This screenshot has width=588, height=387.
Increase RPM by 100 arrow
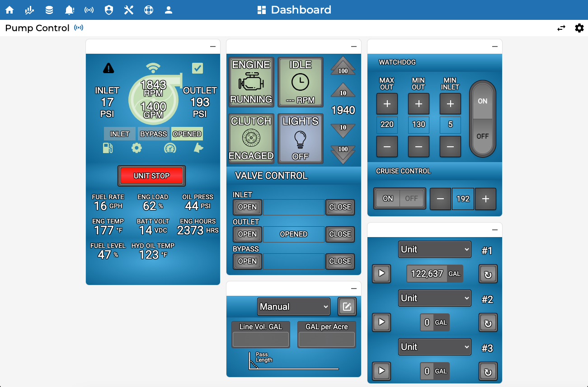(343, 66)
